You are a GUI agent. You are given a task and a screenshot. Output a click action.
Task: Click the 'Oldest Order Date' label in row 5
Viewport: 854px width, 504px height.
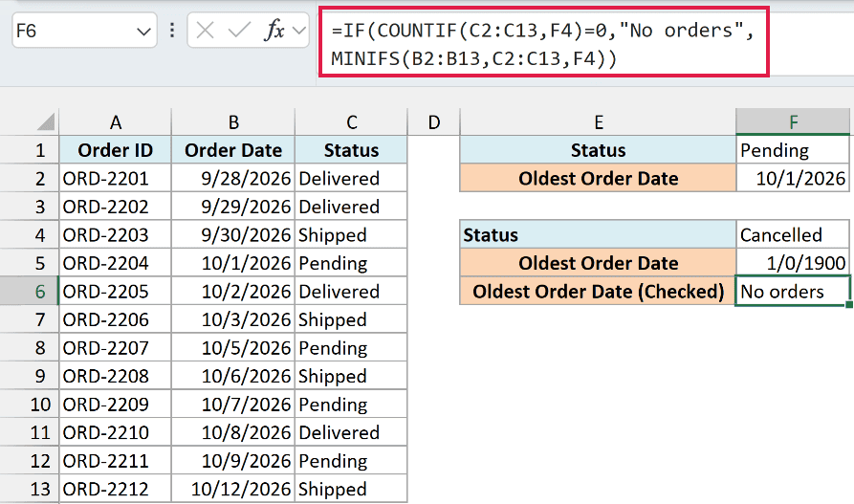598,263
